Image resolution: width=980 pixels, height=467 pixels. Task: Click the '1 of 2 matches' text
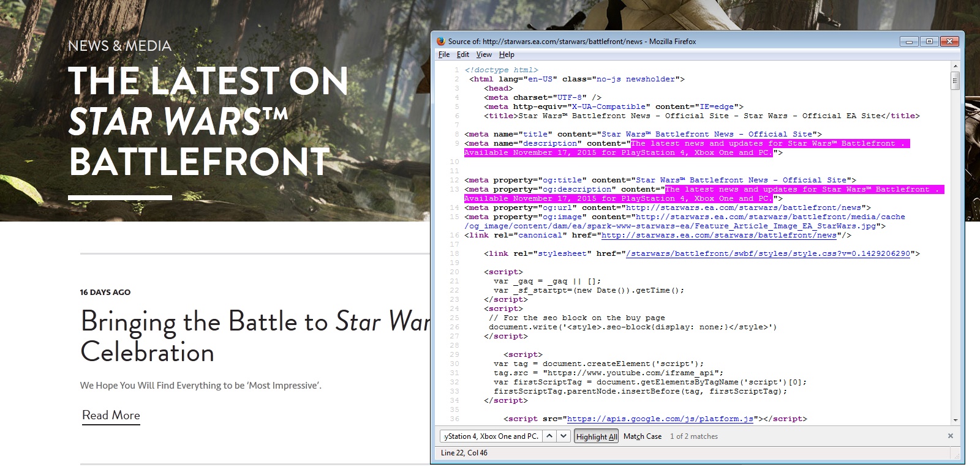pyautogui.click(x=694, y=436)
